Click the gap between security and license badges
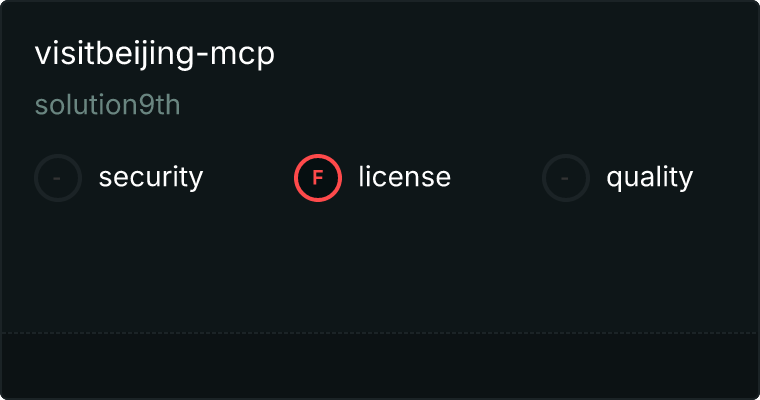 tap(248, 178)
